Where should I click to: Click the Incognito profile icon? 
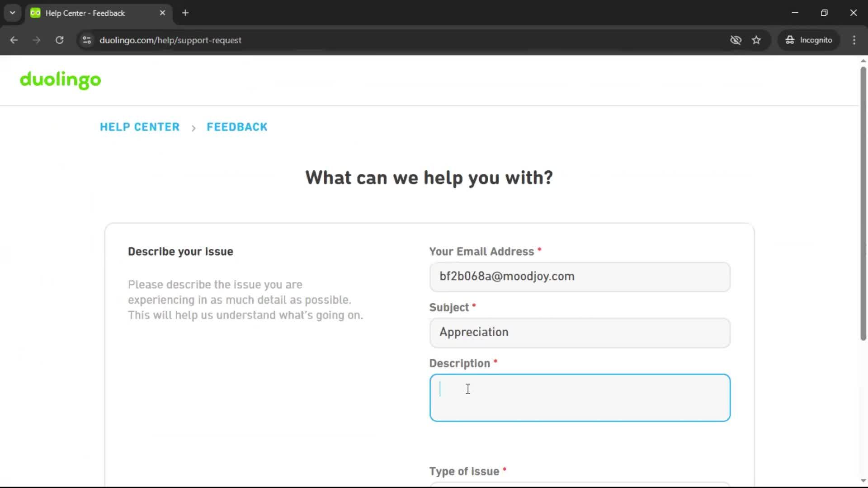[x=790, y=40]
